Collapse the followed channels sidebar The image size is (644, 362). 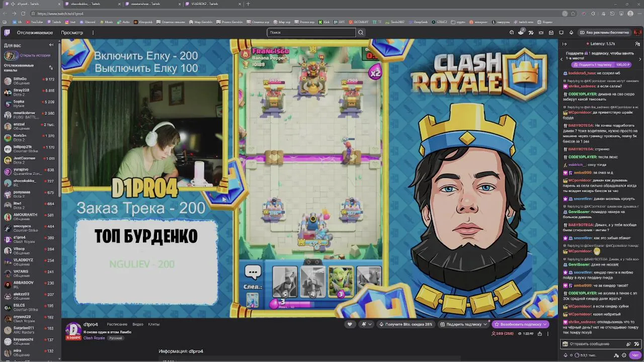51,45
